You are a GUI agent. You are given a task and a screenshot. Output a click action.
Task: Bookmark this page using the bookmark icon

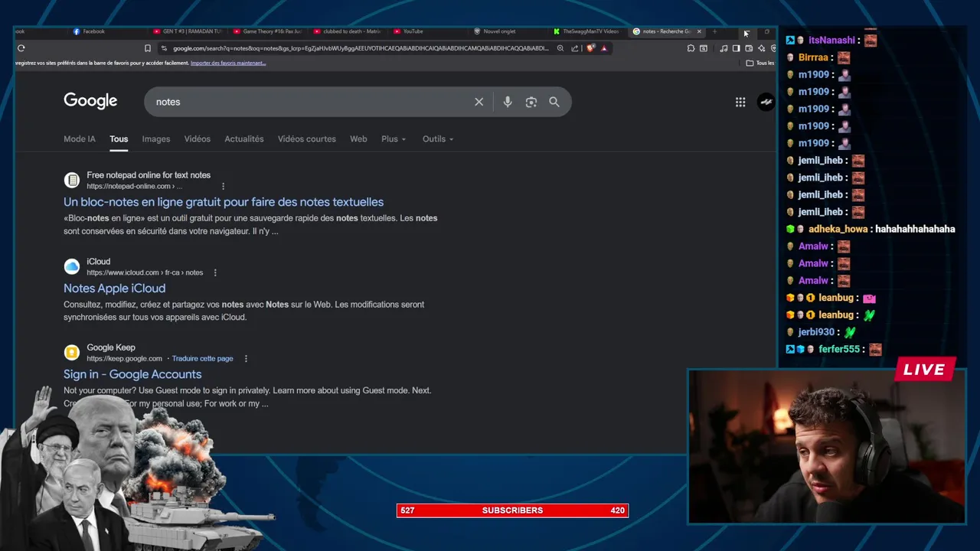pyautogui.click(x=148, y=48)
